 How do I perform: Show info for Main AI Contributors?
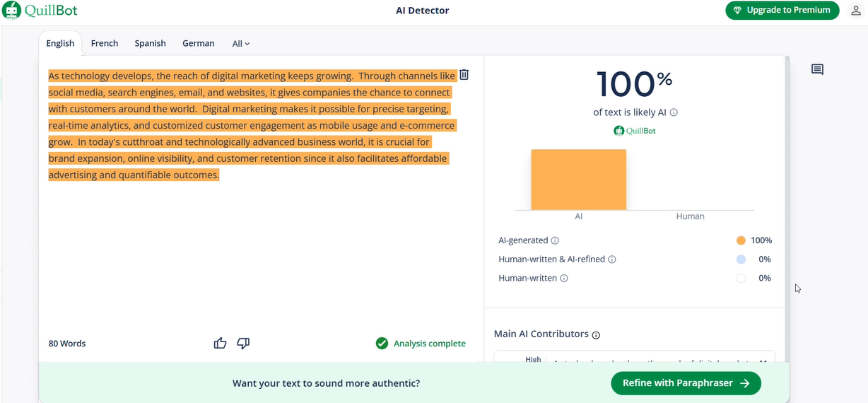(596, 334)
